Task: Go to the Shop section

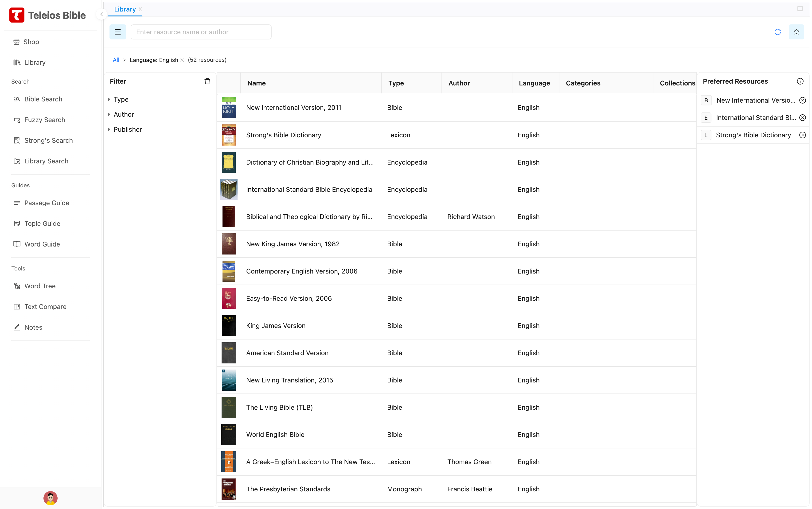Action: click(31, 42)
